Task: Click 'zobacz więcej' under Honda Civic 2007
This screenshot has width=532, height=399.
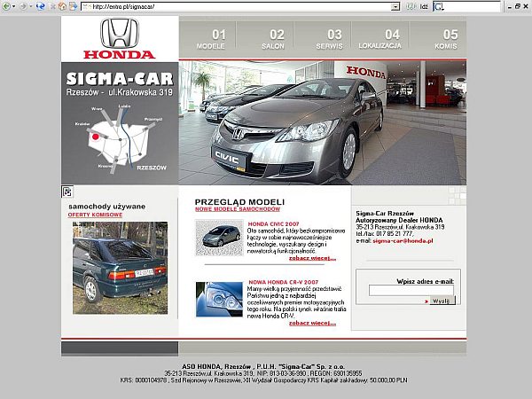Action: click(312, 258)
